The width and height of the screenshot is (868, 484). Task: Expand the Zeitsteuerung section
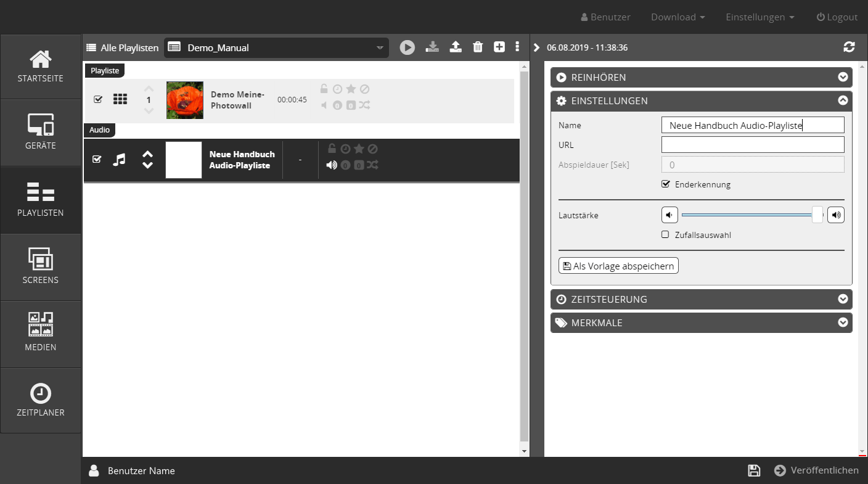(701, 300)
